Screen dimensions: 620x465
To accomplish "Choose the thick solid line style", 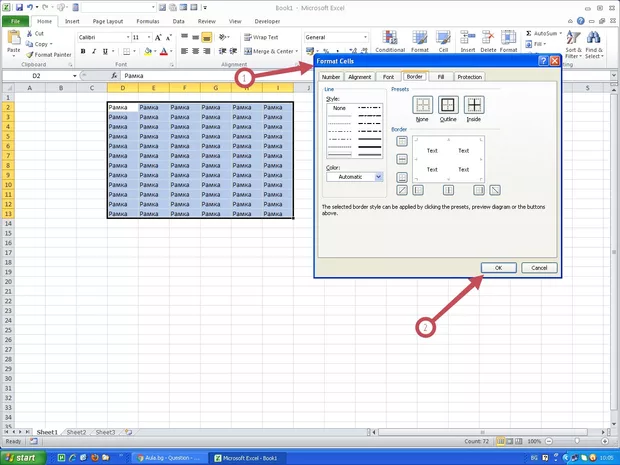I will [x=369, y=147].
